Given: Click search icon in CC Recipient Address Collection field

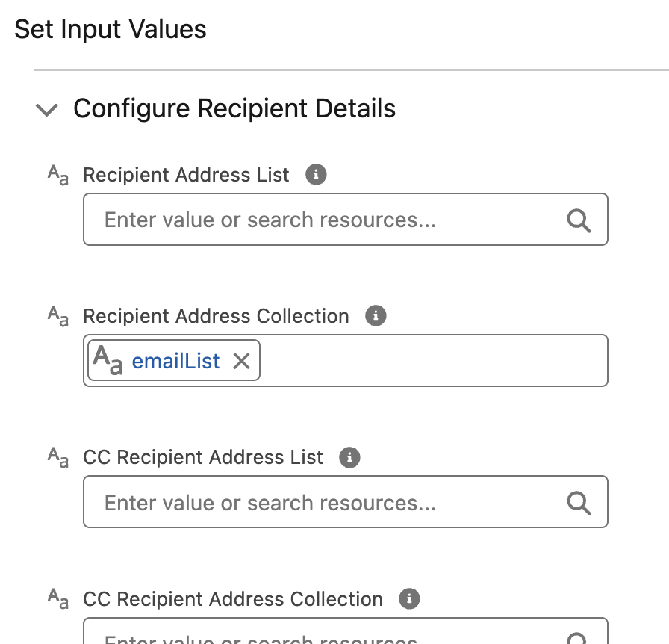Looking at the screenshot, I should [579, 638].
